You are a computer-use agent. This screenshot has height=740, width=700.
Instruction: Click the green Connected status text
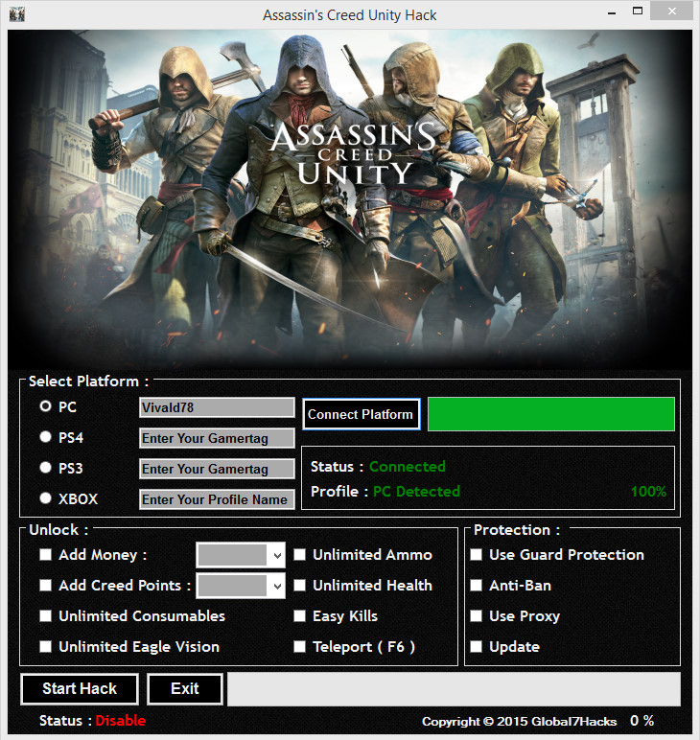[x=408, y=466]
